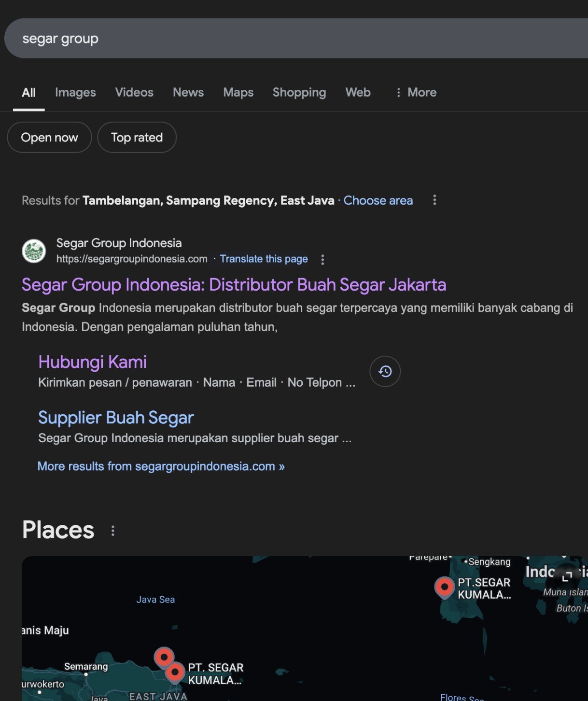Switch to the Videos tab

click(134, 92)
